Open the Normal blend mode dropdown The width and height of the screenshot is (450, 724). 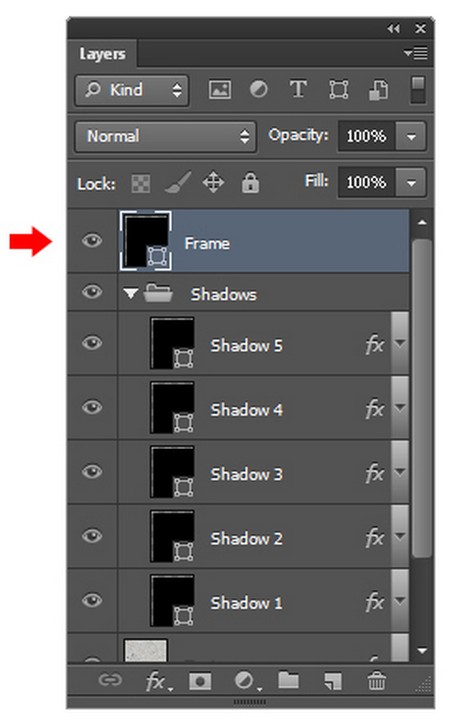166,137
